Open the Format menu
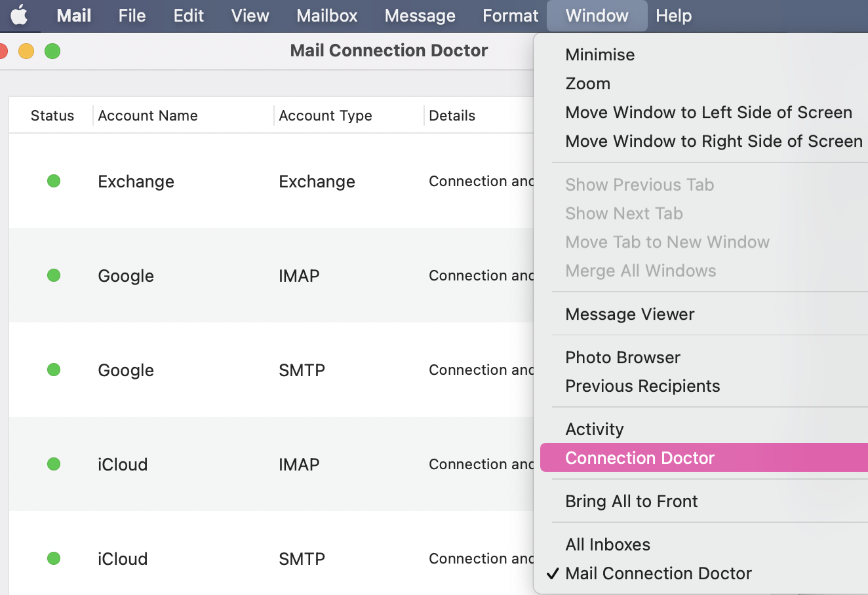 [x=510, y=16]
